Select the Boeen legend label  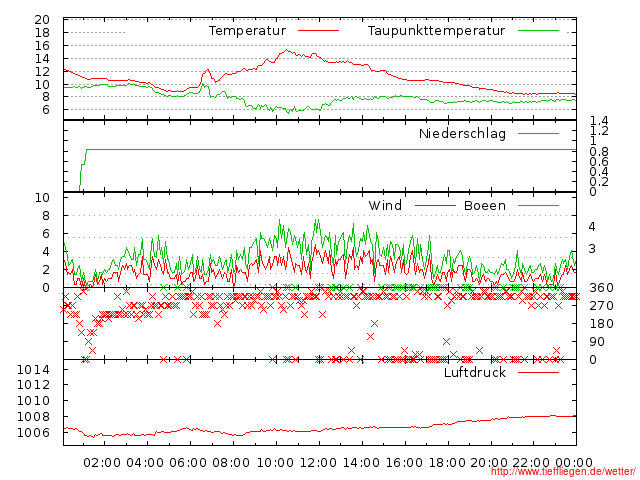point(485,205)
